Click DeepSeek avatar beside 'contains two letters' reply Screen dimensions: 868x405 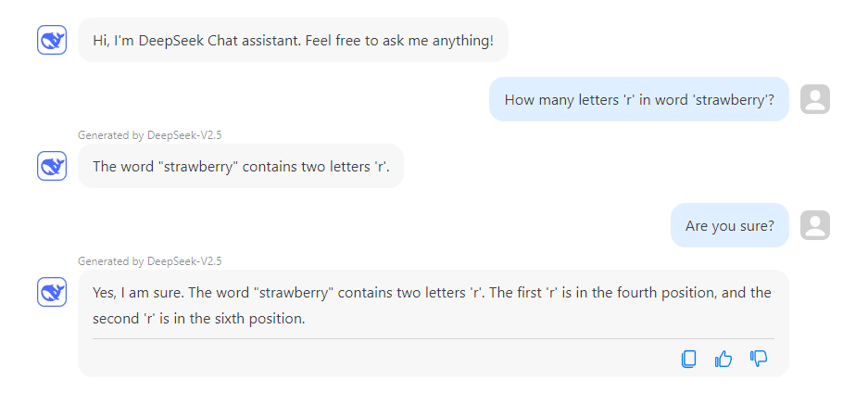tap(52, 167)
